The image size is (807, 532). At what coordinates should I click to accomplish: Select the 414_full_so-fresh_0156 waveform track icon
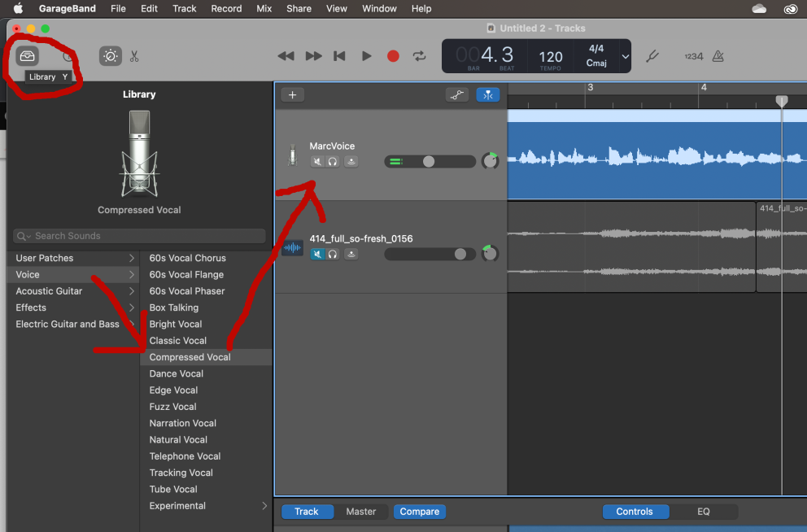pos(292,248)
